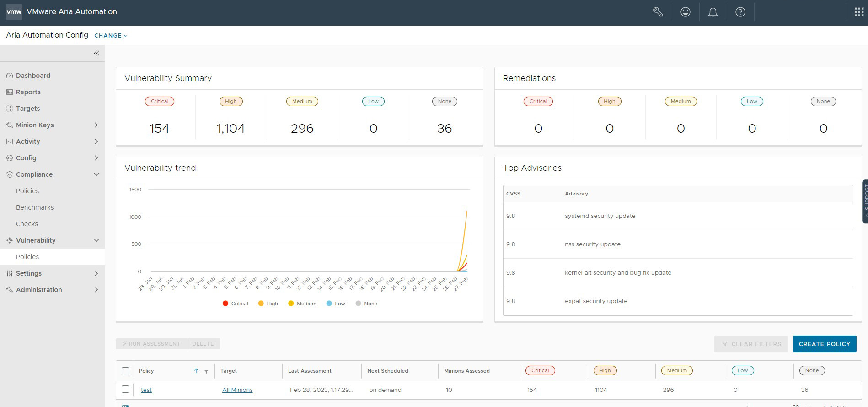
Task: Click the Targets grid icon
Action: 10,109
